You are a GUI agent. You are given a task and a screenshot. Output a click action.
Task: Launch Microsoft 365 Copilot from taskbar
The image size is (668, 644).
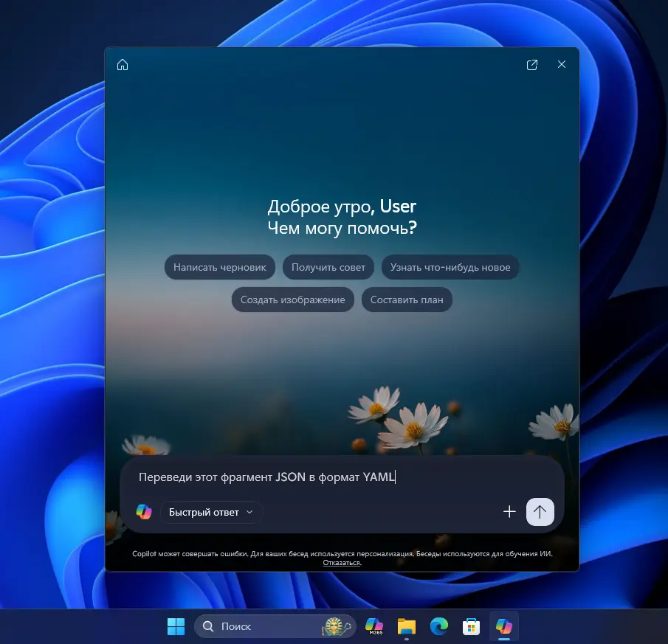374,627
